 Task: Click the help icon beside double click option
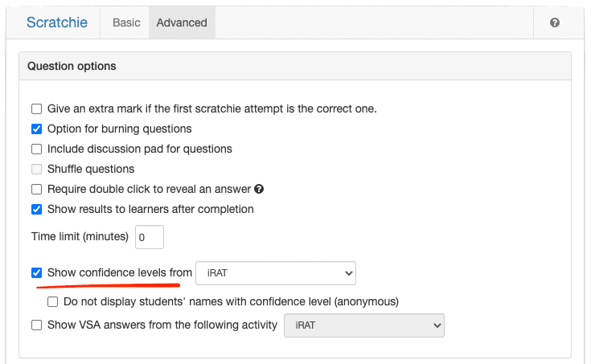coord(259,189)
